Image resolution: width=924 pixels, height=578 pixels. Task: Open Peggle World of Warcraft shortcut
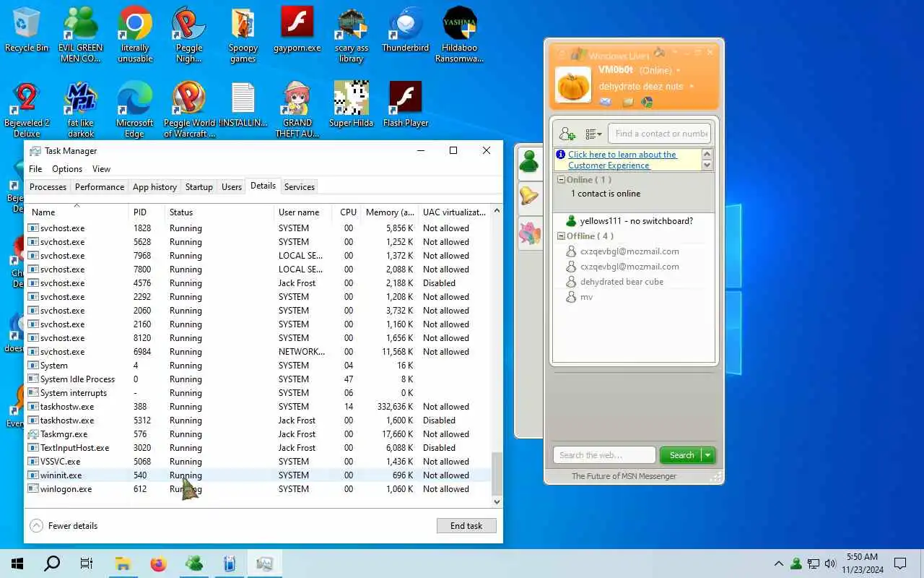point(189,110)
